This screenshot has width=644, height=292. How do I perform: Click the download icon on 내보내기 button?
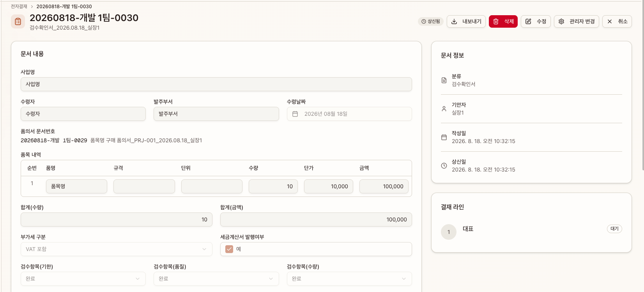[454, 21]
